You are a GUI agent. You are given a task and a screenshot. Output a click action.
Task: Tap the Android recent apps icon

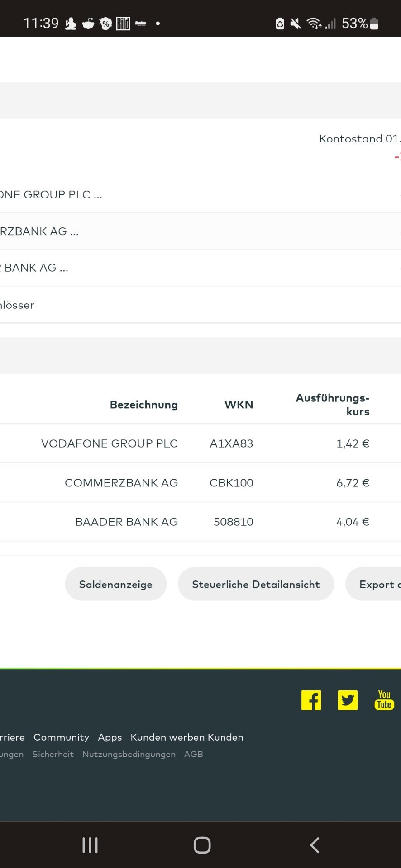tap(90, 845)
